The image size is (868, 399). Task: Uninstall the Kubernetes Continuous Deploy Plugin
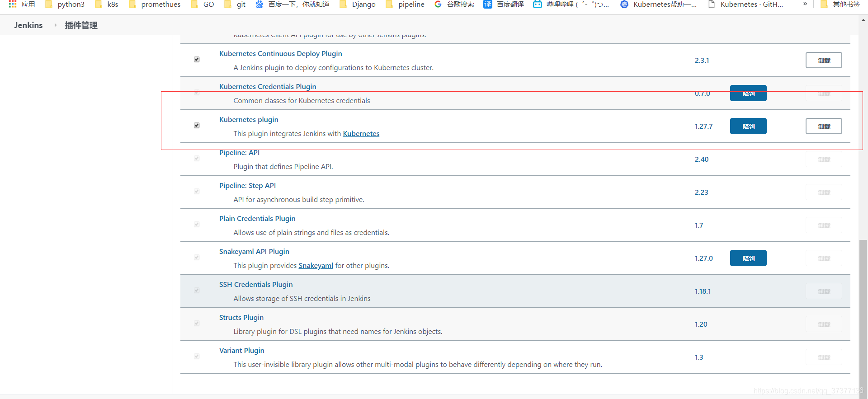point(824,60)
